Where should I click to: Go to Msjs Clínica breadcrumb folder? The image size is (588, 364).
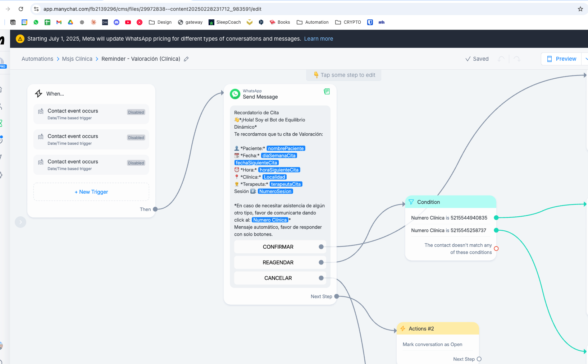(77, 59)
